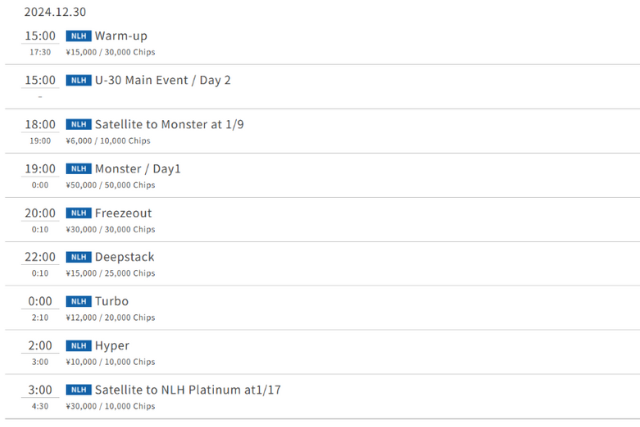The image size is (640, 427).
Task: Select the NLH badge next to Turbo
Action: (78, 301)
